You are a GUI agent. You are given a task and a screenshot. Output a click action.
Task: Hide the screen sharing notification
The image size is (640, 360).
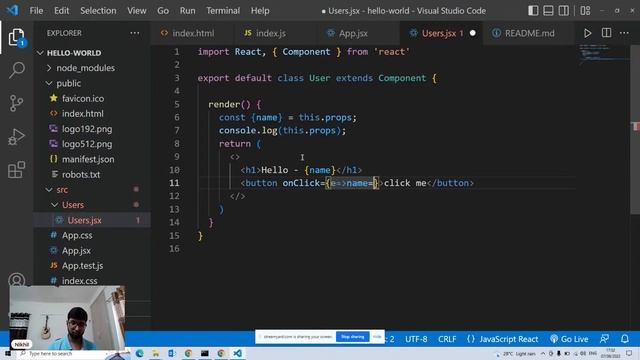point(377,337)
